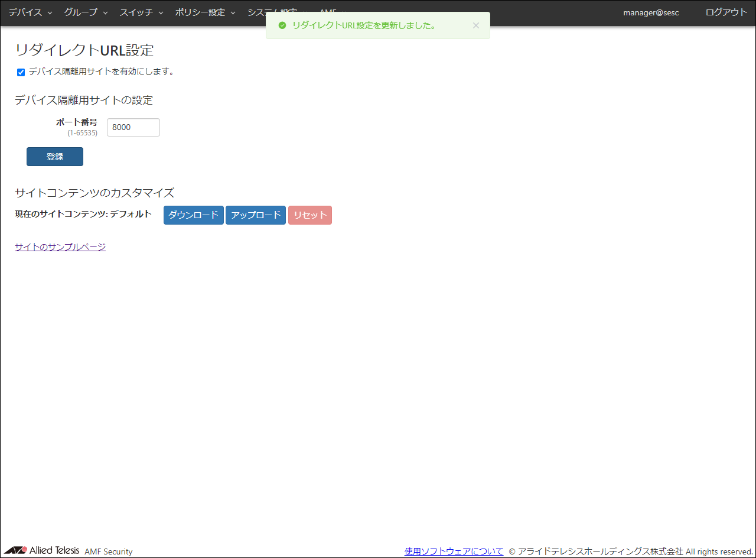Dismiss the redirect URL updated notification
Screen dimensions: 756x558
tap(475, 25)
